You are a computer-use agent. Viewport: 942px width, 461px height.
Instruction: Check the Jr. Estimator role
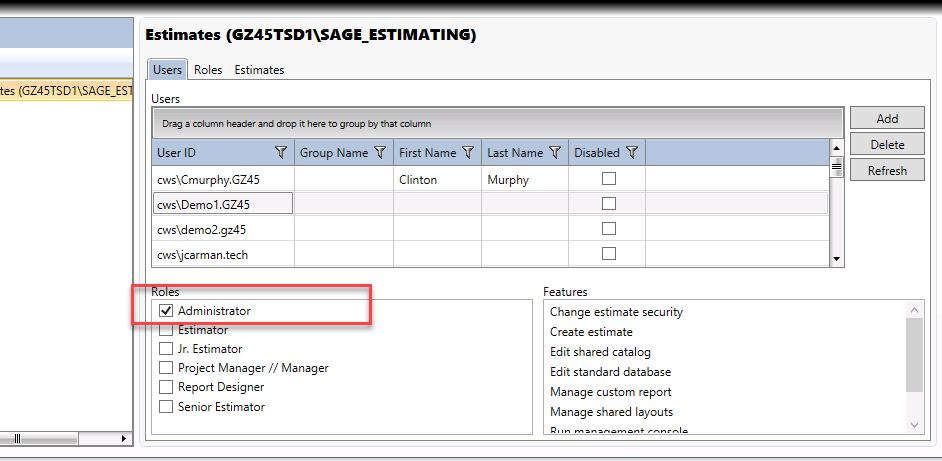tap(166, 349)
